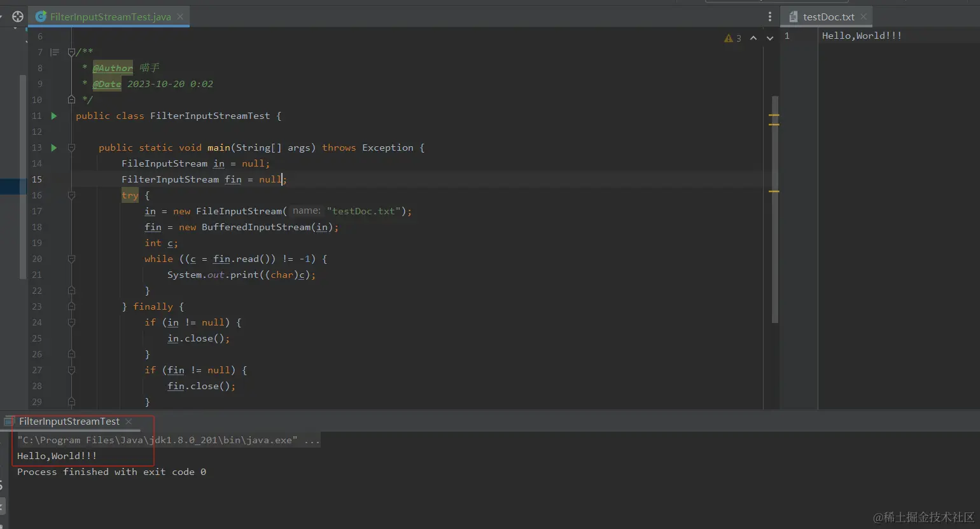980x529 pixels.
Task: Click the javadoc render icon on line 7
Action: (x=55, y=52)
